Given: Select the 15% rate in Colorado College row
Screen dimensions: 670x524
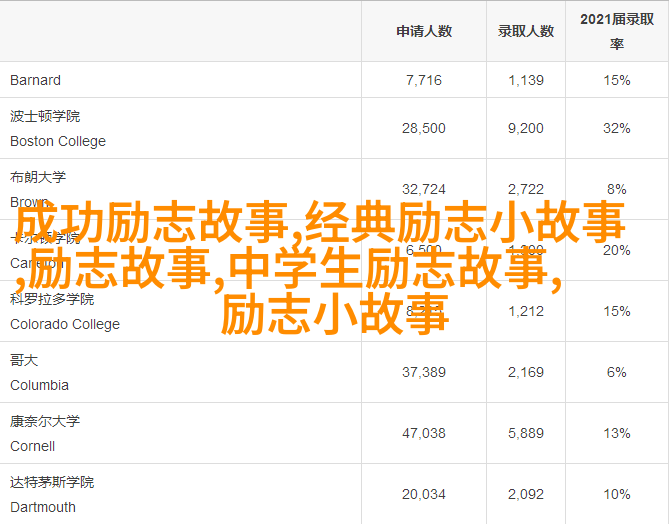Looking at the screenshot, I should (x=617, y=311).
